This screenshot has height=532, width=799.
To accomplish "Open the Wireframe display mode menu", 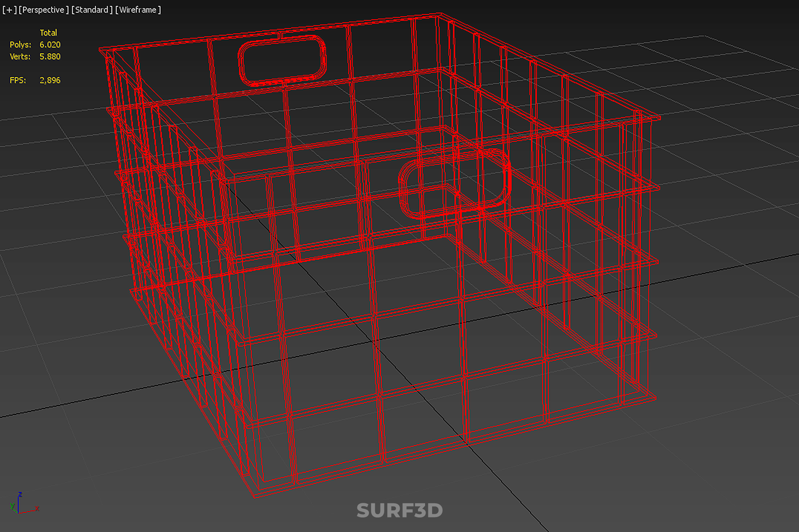I will point(138,10).
